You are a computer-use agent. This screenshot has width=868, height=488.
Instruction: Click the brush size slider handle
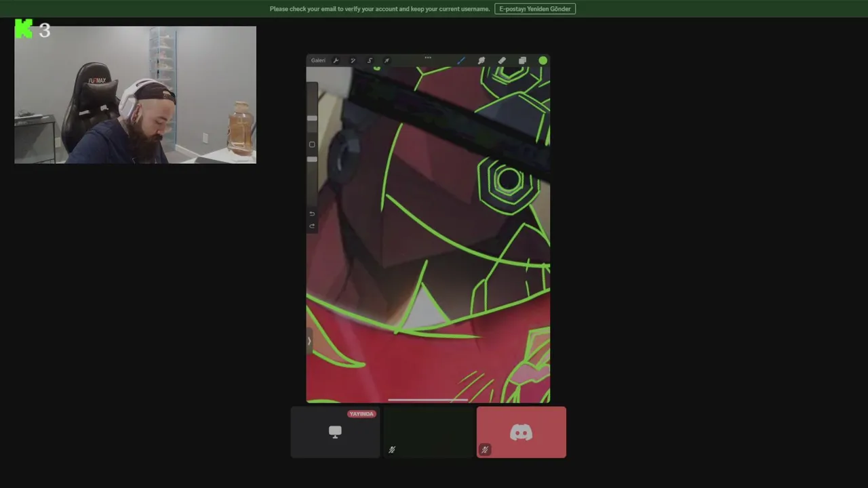click(x=312, y=119)
